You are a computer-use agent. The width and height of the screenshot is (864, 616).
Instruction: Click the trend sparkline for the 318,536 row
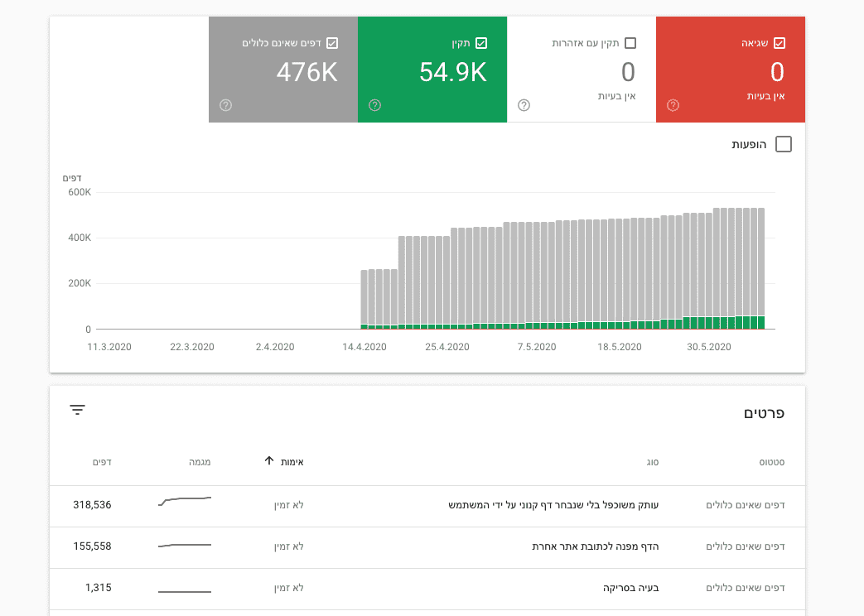tap(185, 501)
